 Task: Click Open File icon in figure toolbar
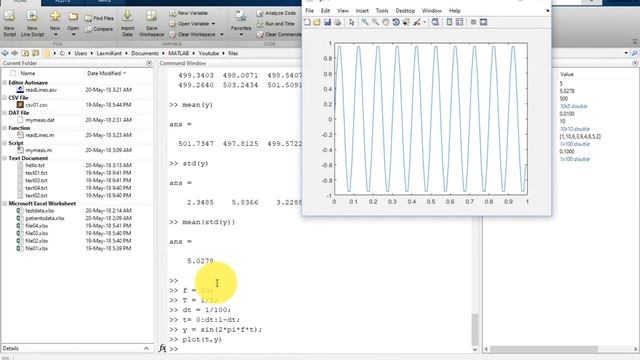coord(317,22)
